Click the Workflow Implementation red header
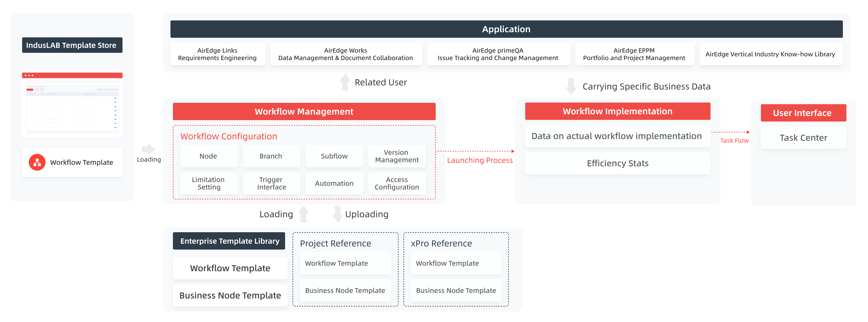This screenshot has height=322, width=868. (x=617, y=111)
